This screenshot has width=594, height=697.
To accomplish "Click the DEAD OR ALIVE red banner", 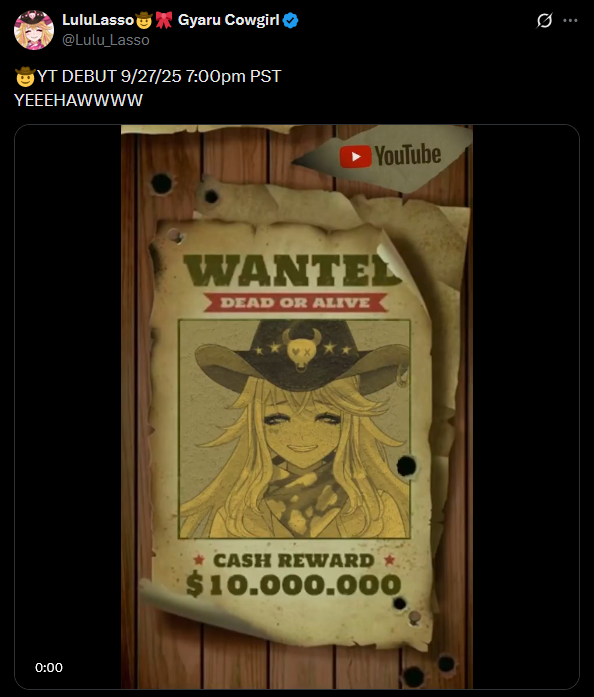I will tap(295, 303).
